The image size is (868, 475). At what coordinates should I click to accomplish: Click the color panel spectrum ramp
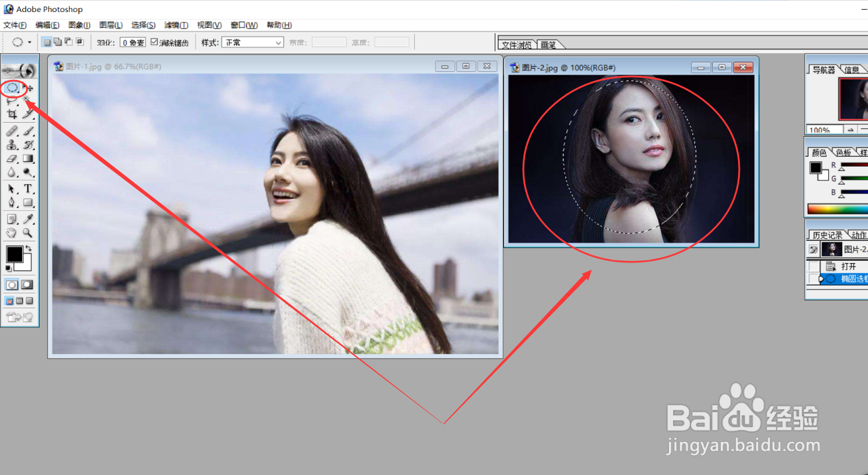[x=838, y=209]
